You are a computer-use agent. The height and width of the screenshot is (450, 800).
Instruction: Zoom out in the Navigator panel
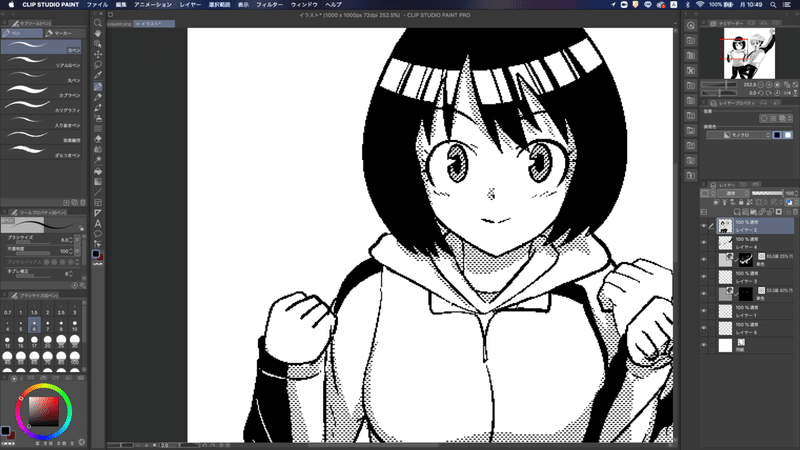click(x=761, y=85)
